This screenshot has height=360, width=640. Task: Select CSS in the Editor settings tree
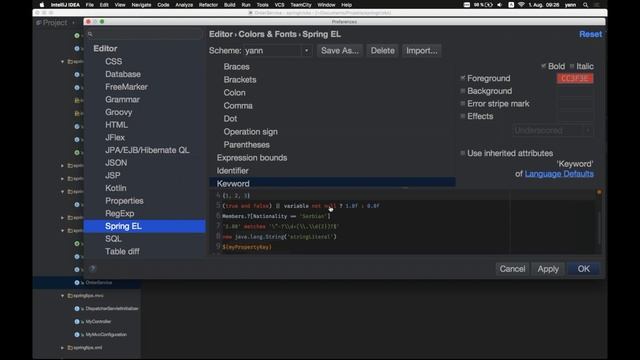click(113, 61)
